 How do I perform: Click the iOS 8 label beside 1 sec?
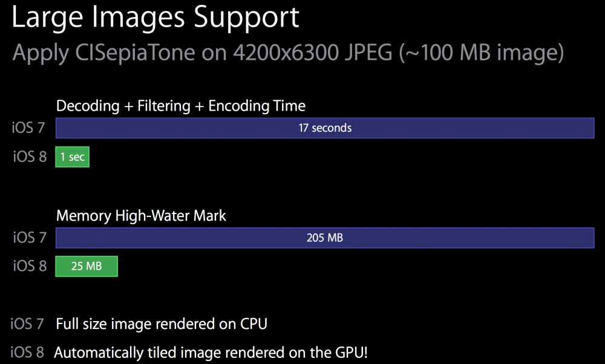29,157
